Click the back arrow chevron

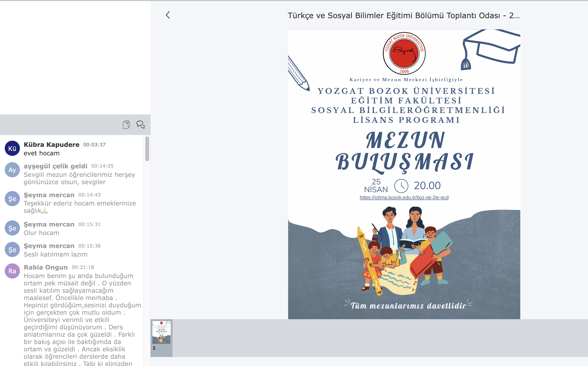coord(168,15)
